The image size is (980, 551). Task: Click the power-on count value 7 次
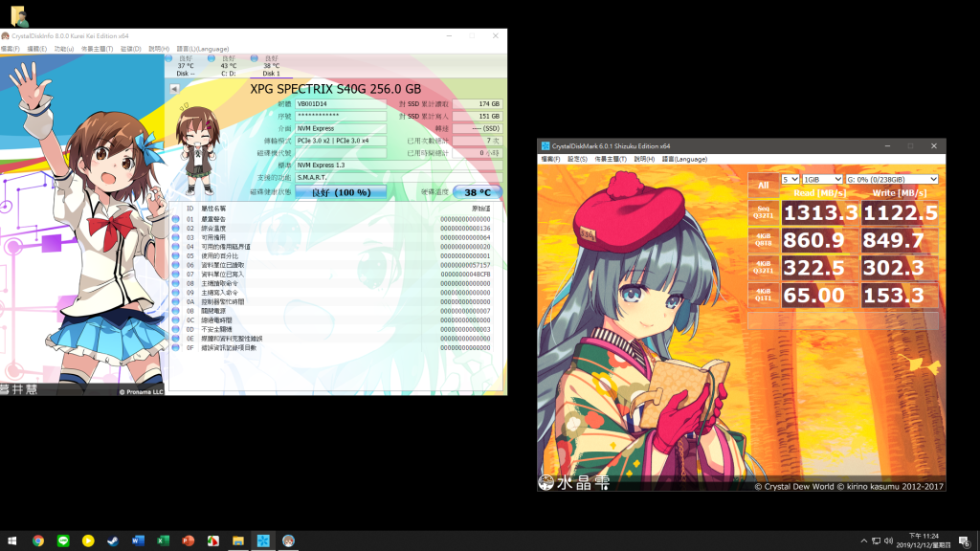click(478, 141)
